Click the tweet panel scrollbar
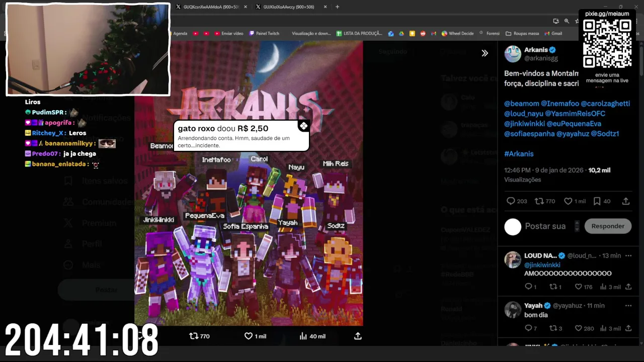 641,60
